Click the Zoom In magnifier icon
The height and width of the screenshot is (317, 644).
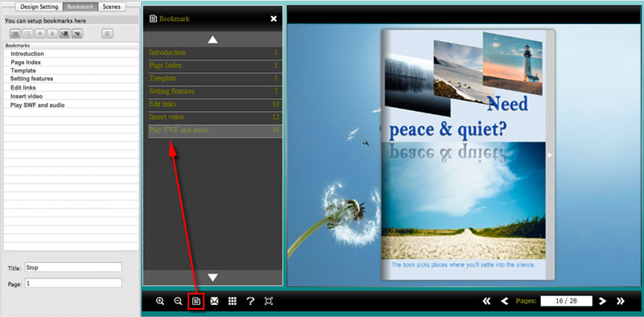tap(160, 301)
